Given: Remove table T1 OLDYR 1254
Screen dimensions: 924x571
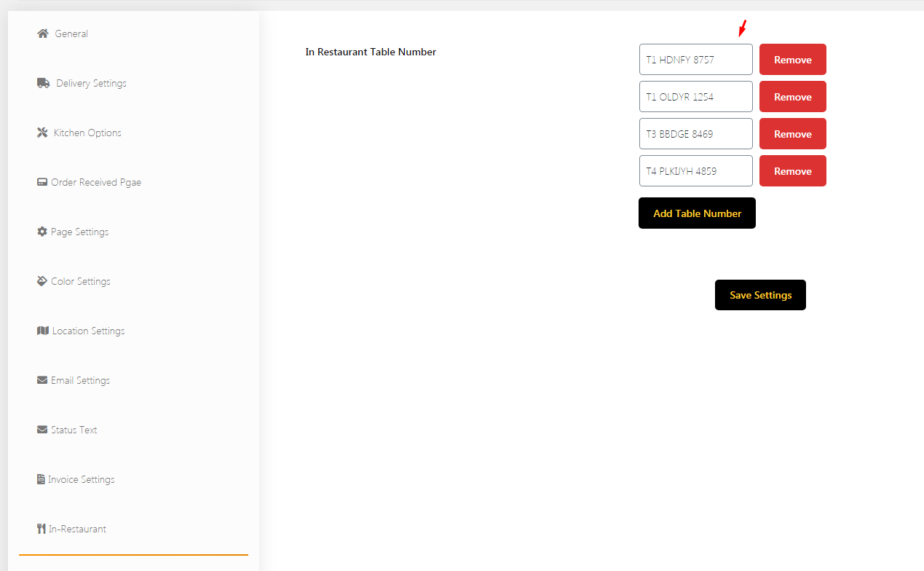Looking at the screenshot, I should pyautogui.click(x=793, y=97).
